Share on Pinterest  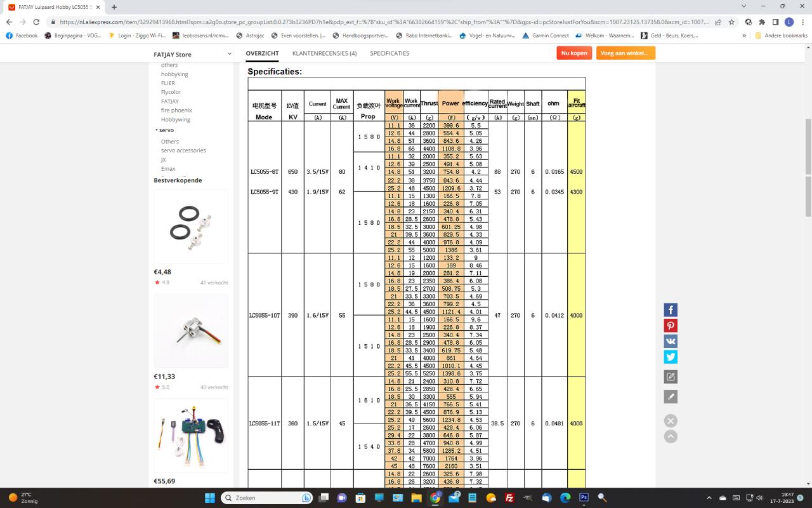click(x=671, y=326)
